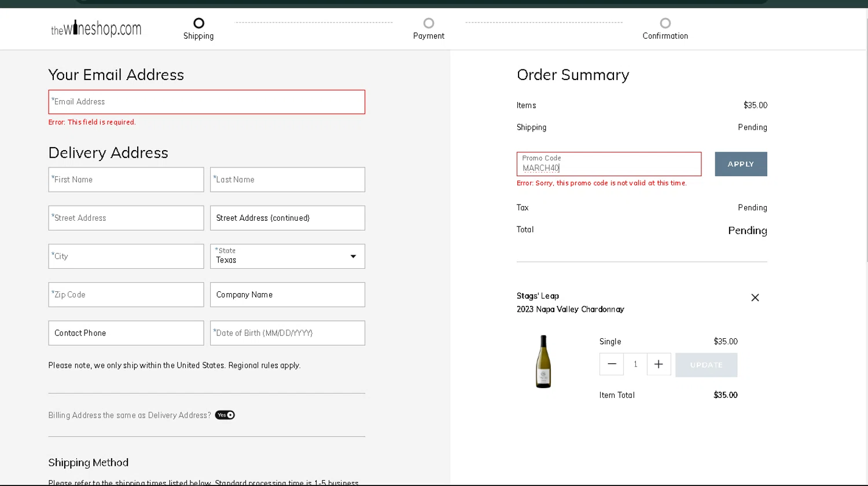Click the Update quantity button
The image size is (868, 486).
tap(707, 365)
